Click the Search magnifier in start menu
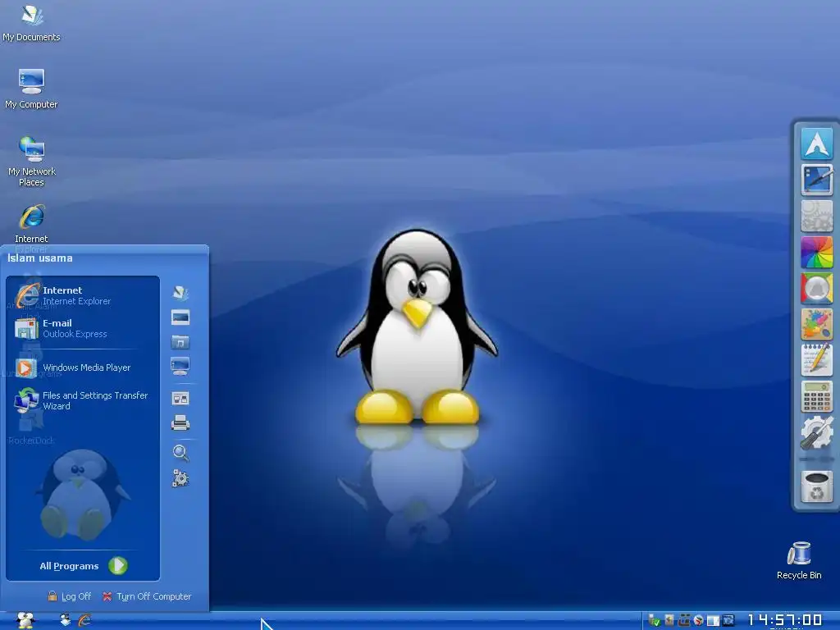 click(x=180, y=453)
